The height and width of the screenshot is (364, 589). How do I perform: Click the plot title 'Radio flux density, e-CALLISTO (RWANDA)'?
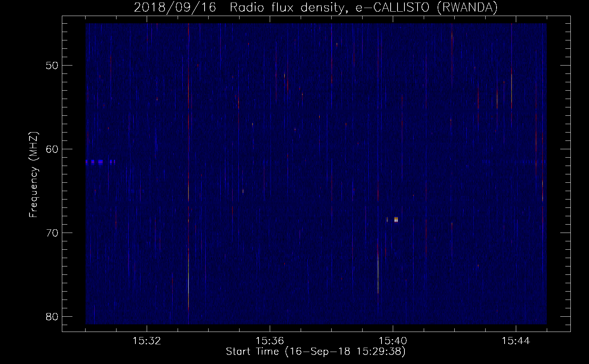[364, 7]
